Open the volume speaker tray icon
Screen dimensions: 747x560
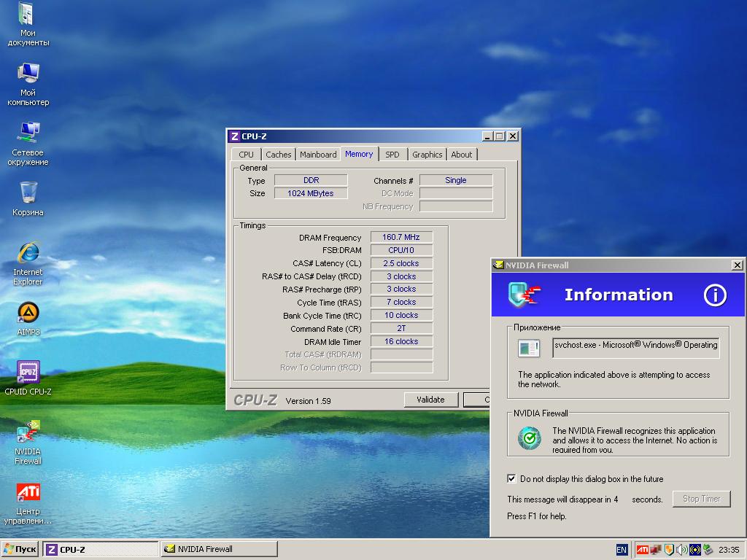click(x=682, y=550)
